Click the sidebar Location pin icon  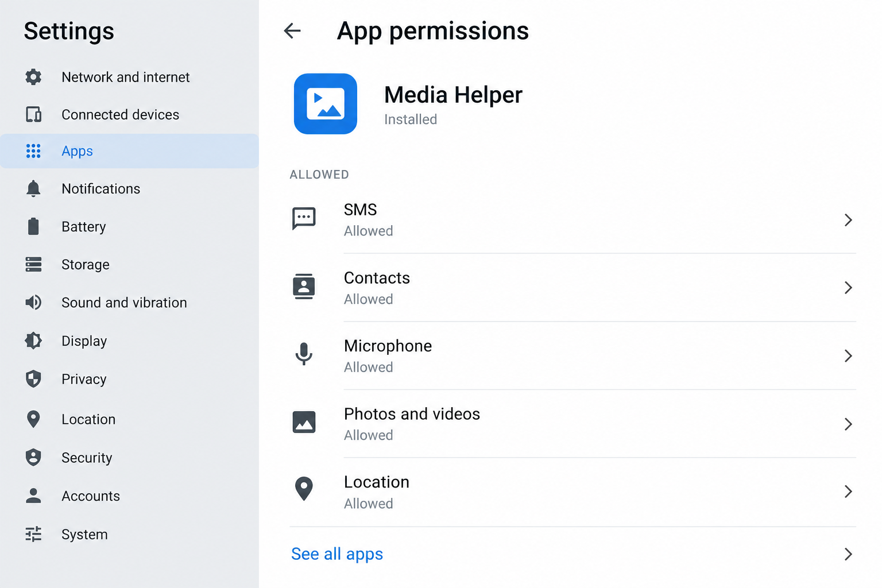[x=33, y=419]
